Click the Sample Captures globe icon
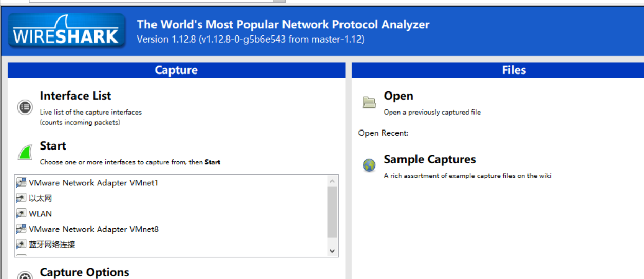 (x=369, y=165)
